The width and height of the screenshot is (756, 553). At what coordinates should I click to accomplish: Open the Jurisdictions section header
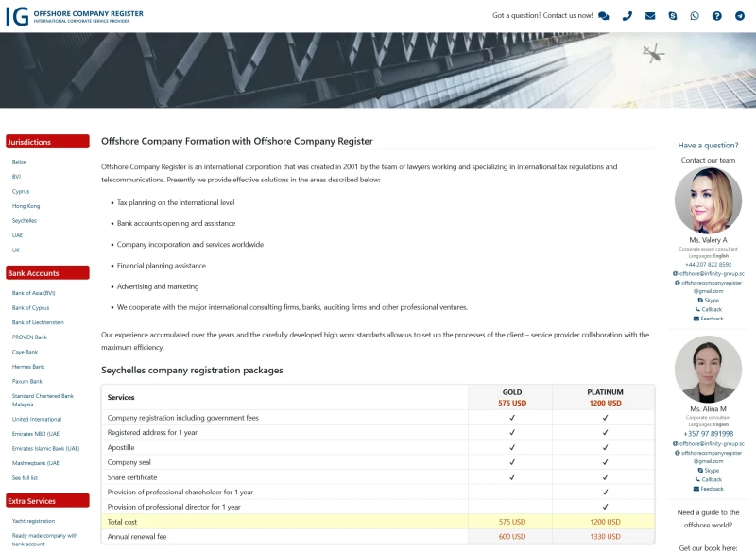(x=47, y=142)
